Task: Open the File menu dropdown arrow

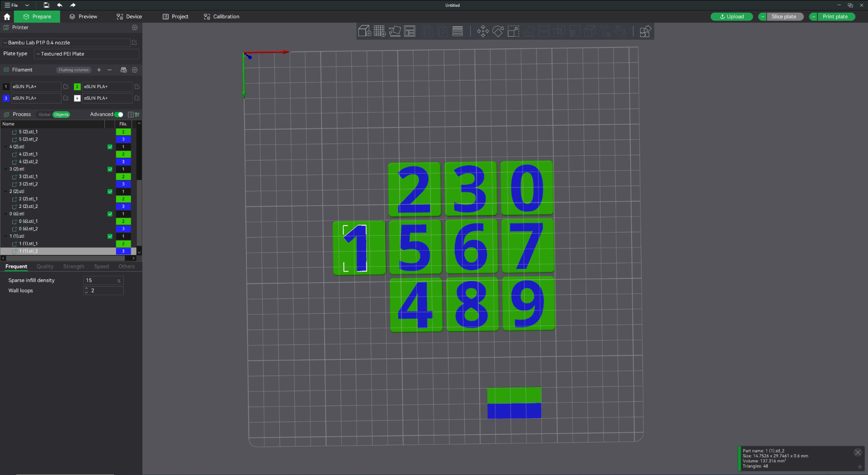Action: (27, 5)
